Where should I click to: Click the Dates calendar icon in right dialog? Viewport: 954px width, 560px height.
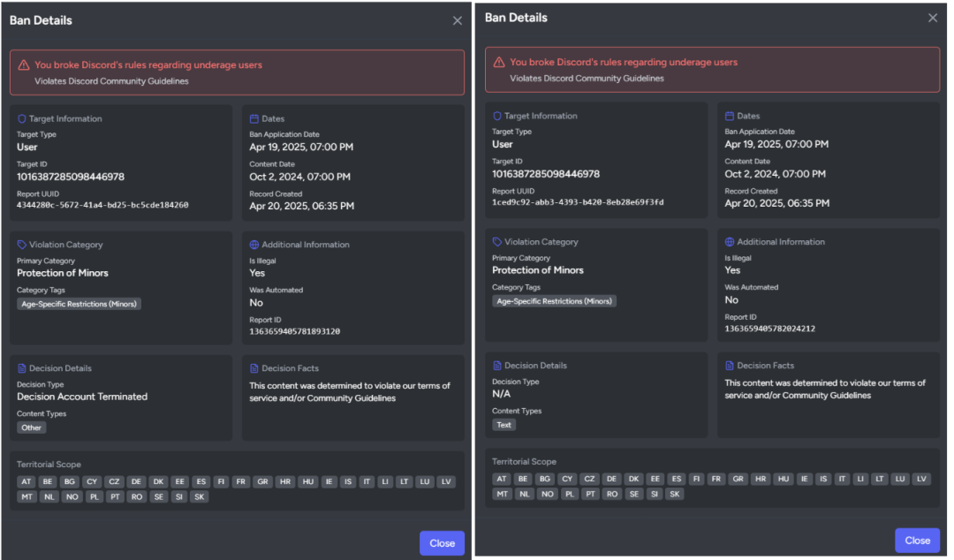tap(730, 116)
